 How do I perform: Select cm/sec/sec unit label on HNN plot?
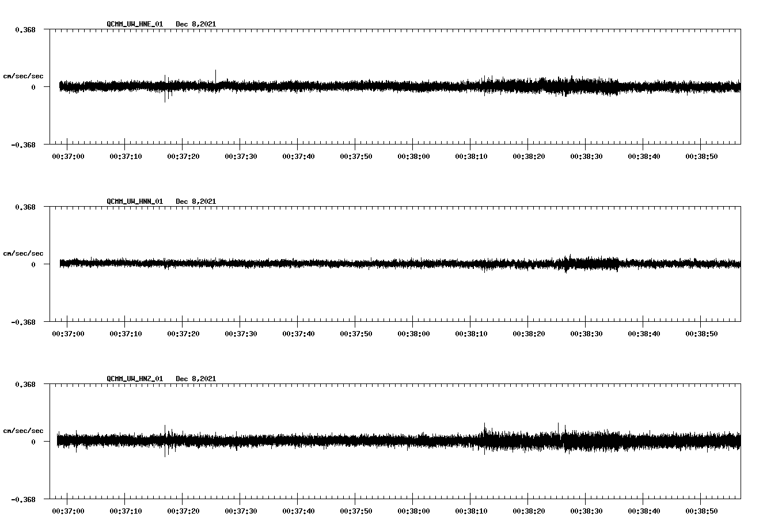[x=23, y=253]
